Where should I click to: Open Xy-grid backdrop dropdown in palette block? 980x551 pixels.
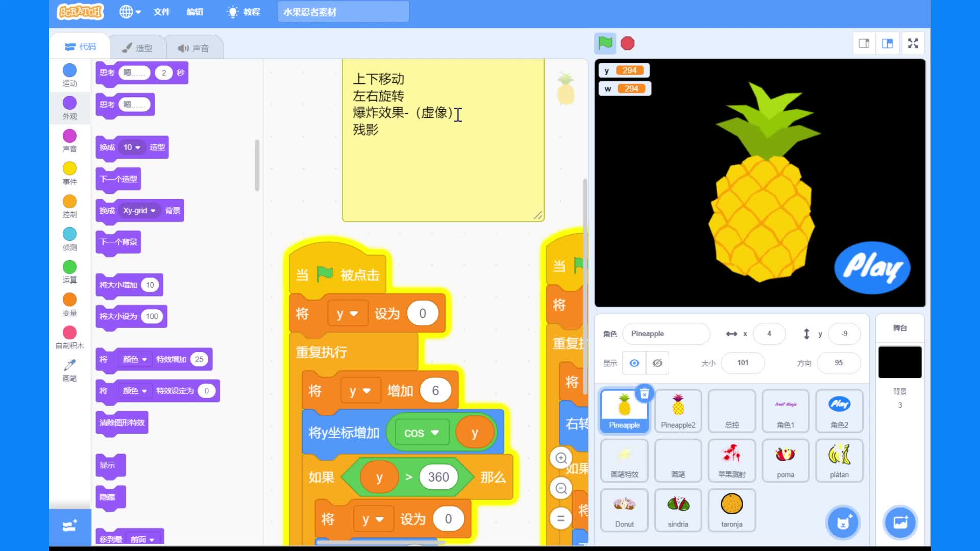139,210
